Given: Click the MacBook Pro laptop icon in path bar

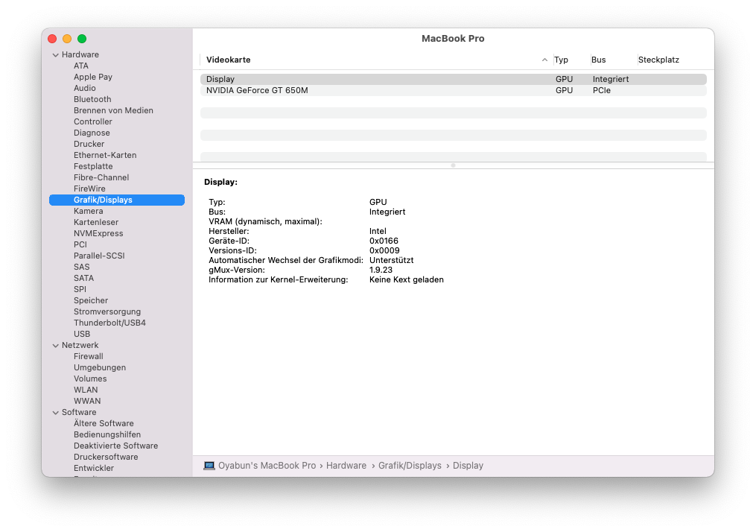Looking at the screenshot, I should [209, 466].
